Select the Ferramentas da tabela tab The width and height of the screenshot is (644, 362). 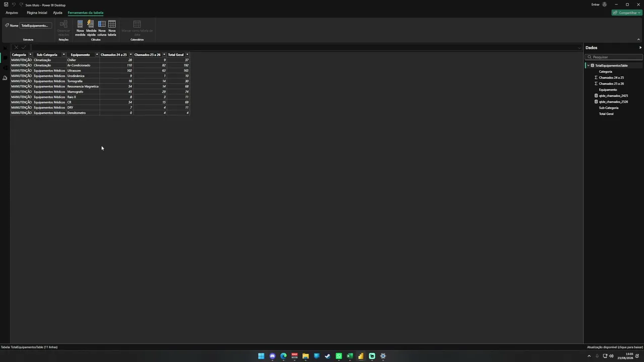pyautogui.click(x=86, y=13)
